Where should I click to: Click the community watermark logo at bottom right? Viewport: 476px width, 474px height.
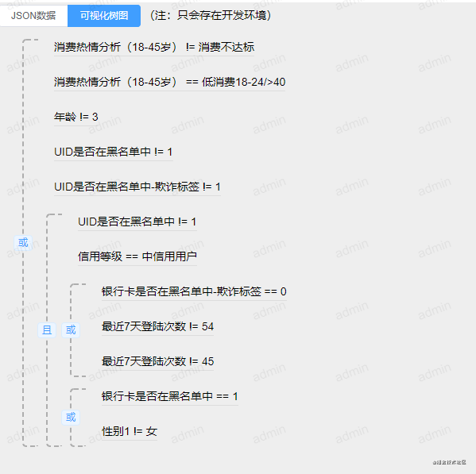click(x=450, y=462)
